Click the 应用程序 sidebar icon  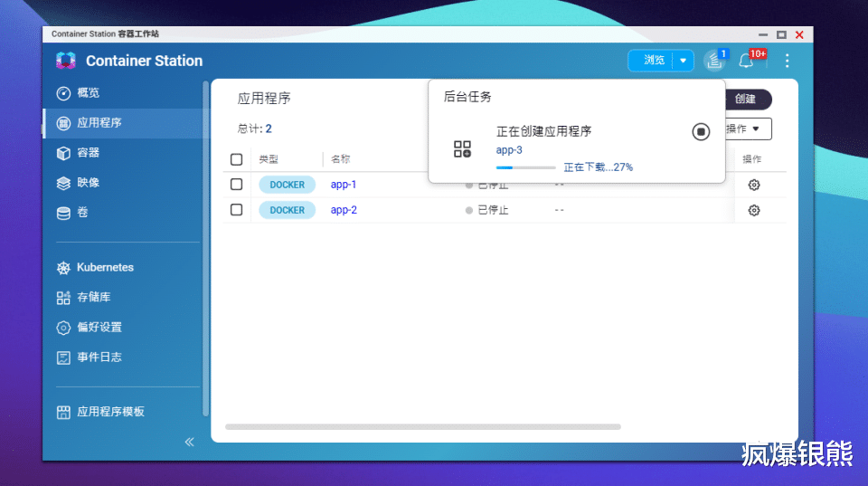[63, 123]
